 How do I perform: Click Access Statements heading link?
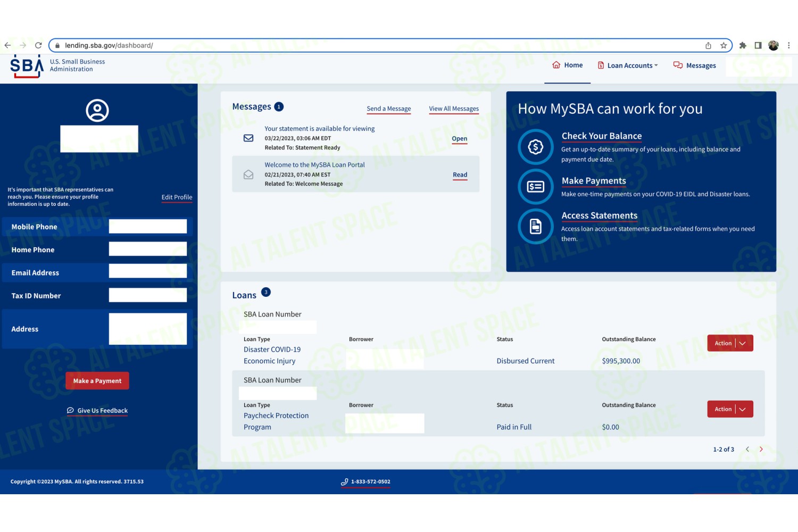point(600,215)
